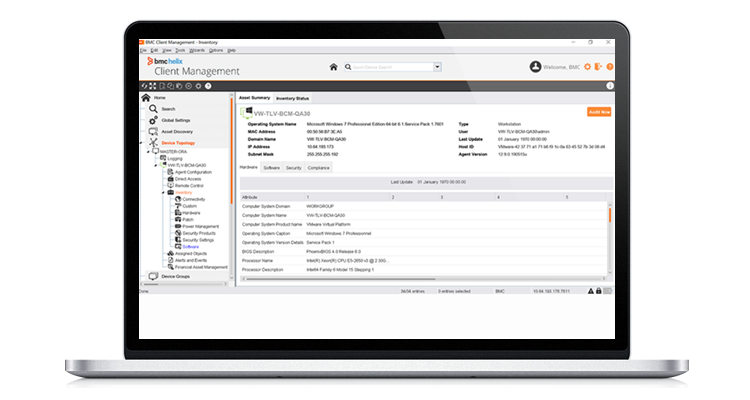Open the Wizards menu
Viewport: 750px width, 400px height.
(x=197, y=50)
